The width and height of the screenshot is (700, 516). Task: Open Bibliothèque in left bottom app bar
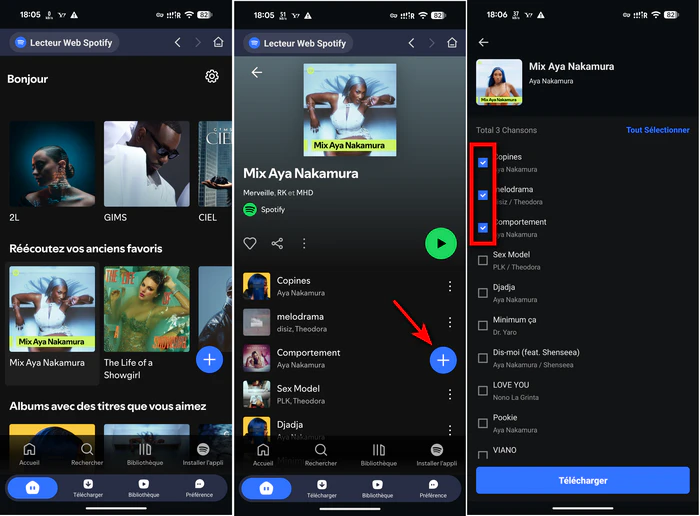pyautogui.click(x=144, y=488)
